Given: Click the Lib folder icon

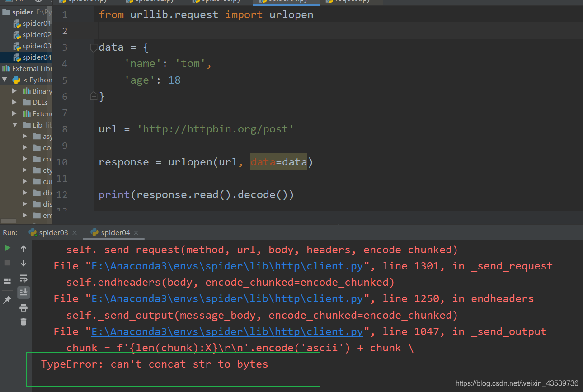Looking at the screenshot, I should click(27, 125).
